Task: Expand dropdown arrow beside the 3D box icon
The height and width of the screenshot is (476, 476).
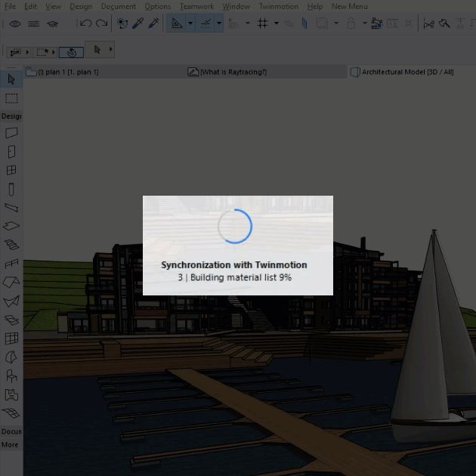Action: (336, 23)
